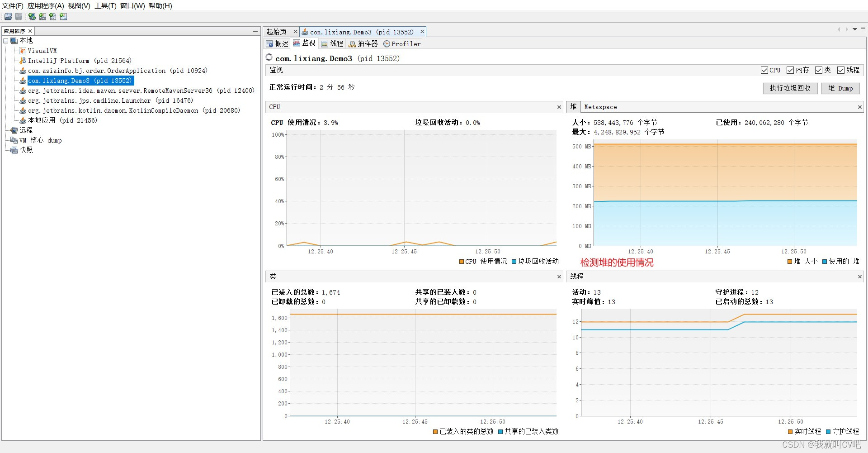Switch to the 线程 threads tab

pos(332,44)
